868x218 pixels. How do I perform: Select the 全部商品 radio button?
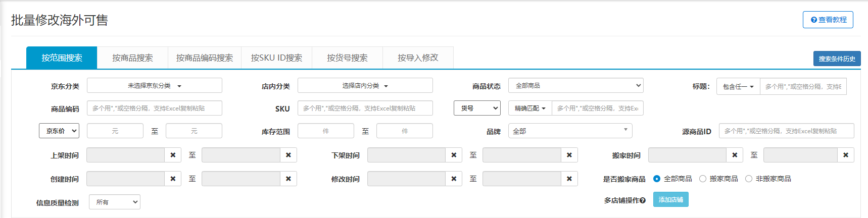[x=657, y=179]
